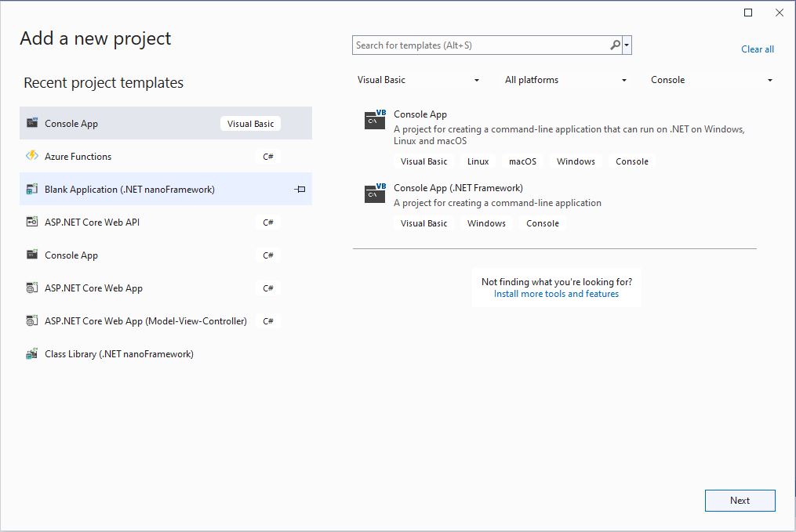
Task: Click the search magnifier icon
Action: 615,45
